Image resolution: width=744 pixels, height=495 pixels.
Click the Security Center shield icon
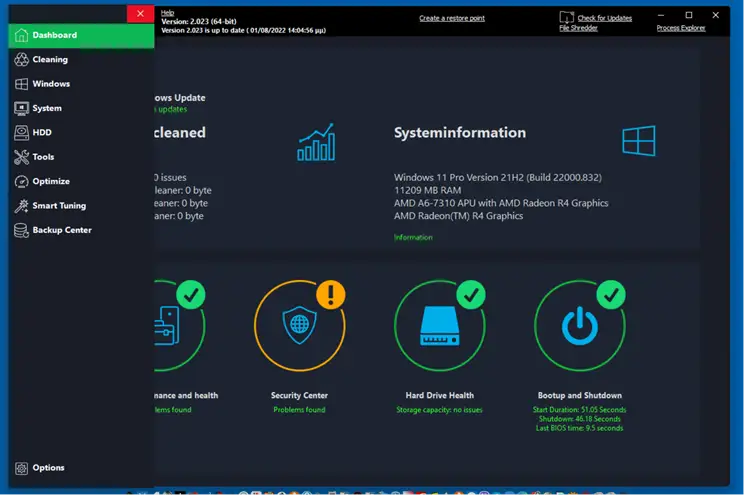tap(299, 325)
